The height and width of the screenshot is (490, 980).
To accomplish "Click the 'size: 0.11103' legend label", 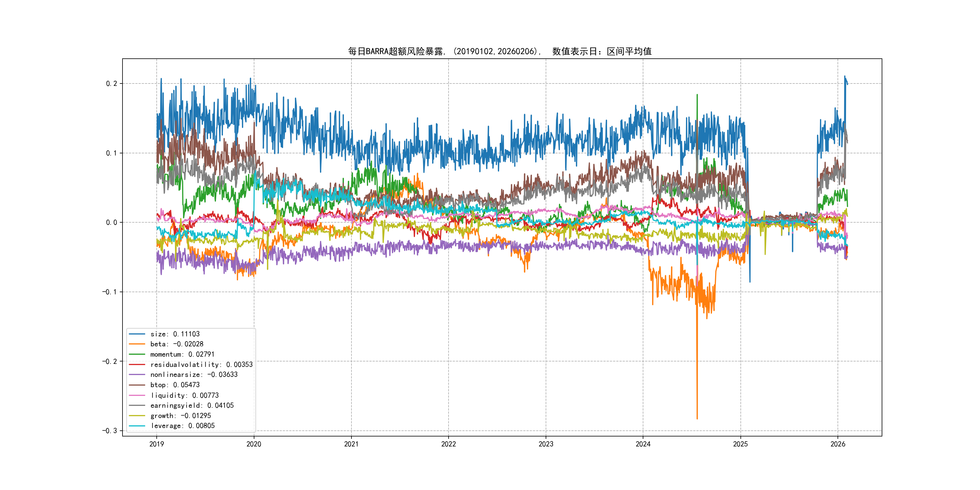I will pos(175,334).
